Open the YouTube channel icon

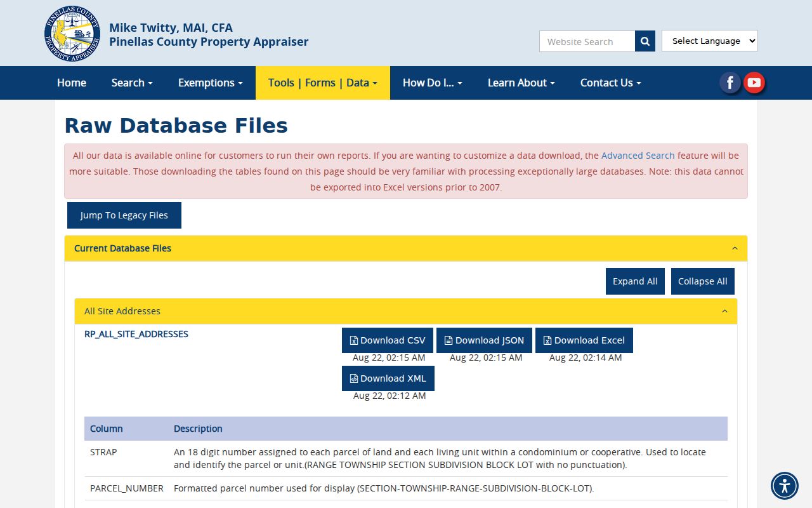point(754,83)
